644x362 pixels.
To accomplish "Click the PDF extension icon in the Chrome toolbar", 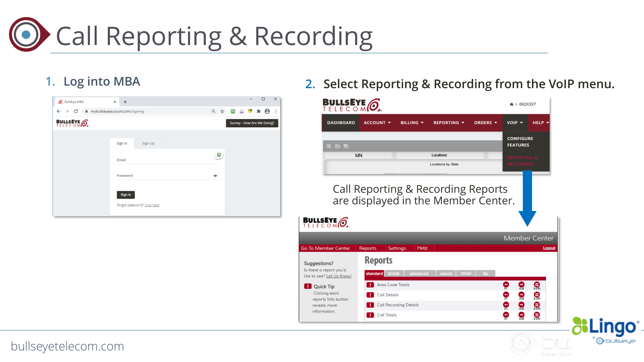I will tap(241, 111).
